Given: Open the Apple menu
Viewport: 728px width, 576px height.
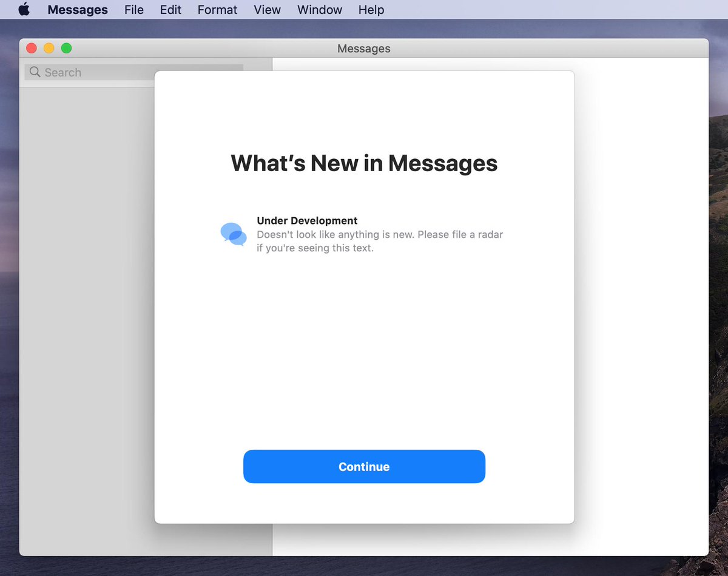Looking at the screenshot, I should point(24,10).
